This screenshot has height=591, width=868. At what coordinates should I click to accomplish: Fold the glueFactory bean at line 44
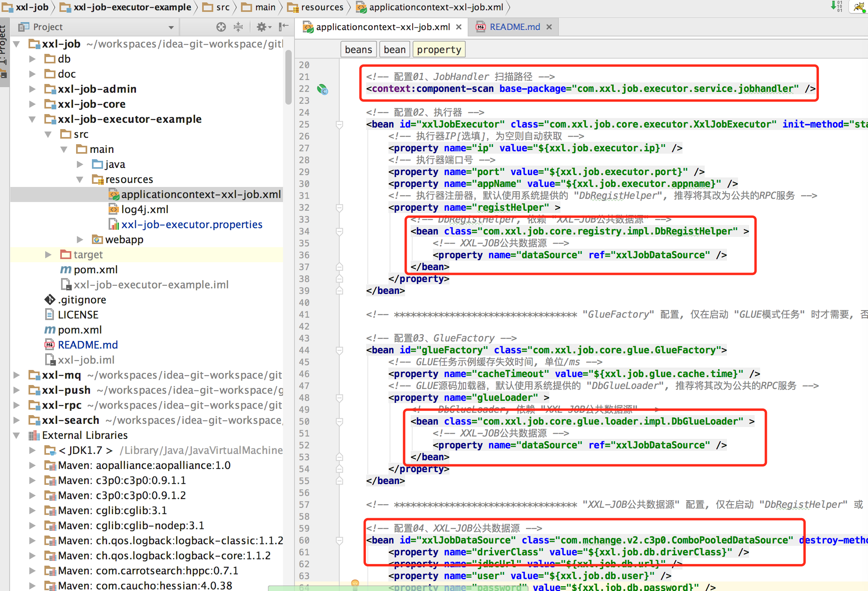339,350
